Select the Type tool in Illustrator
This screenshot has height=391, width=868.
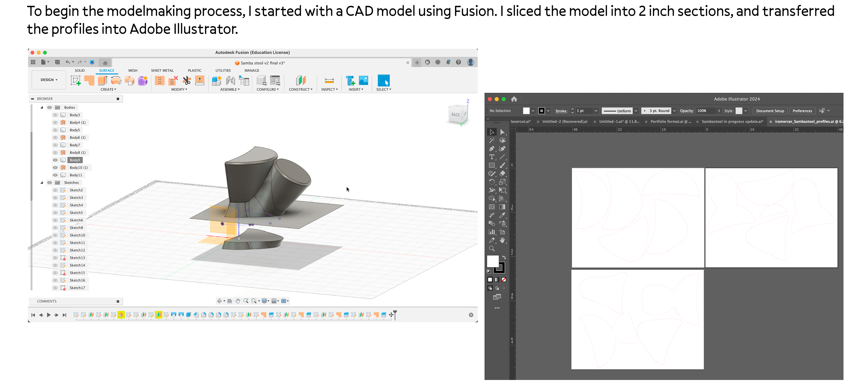click(492, 157)
